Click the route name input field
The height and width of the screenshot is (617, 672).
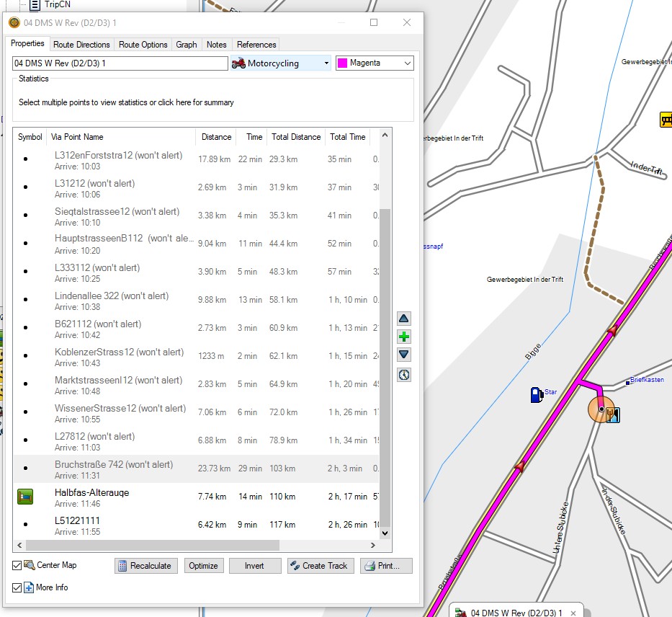click(x=120, y=63)
